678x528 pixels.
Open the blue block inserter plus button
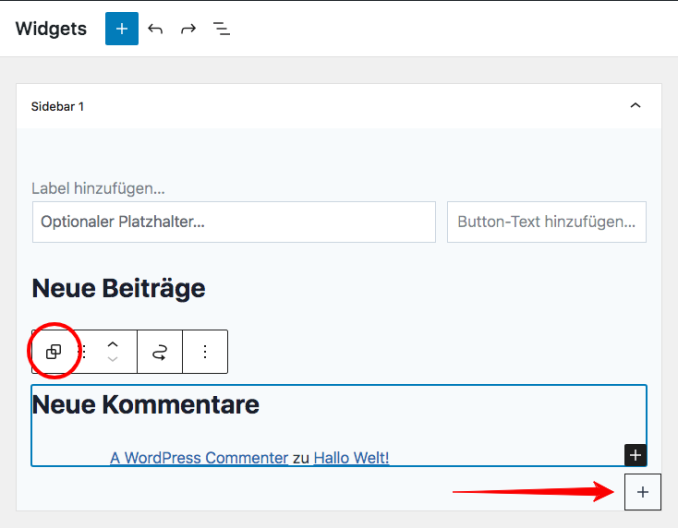point(122,29)
